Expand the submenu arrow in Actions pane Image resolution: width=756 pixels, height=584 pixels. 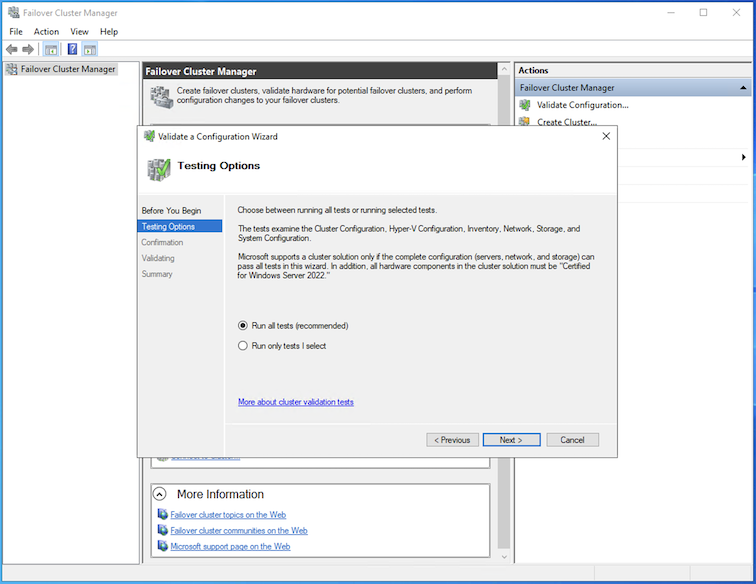point(743,157)
